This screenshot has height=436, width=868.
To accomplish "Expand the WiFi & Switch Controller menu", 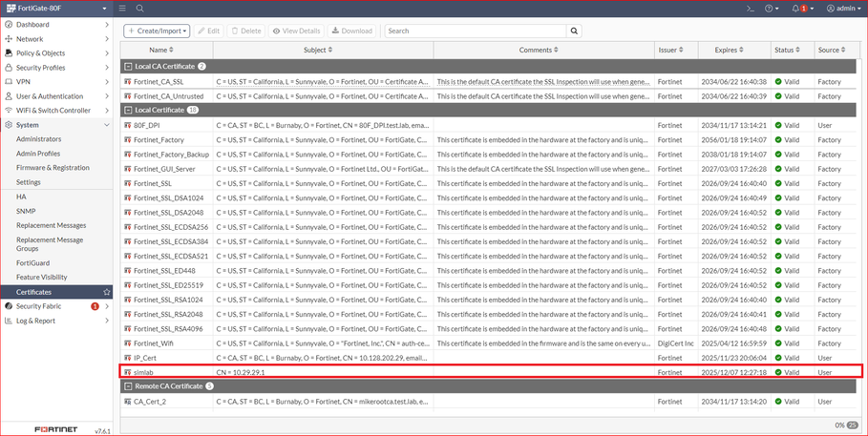I will pyautogui.click(x=56, y=110).
